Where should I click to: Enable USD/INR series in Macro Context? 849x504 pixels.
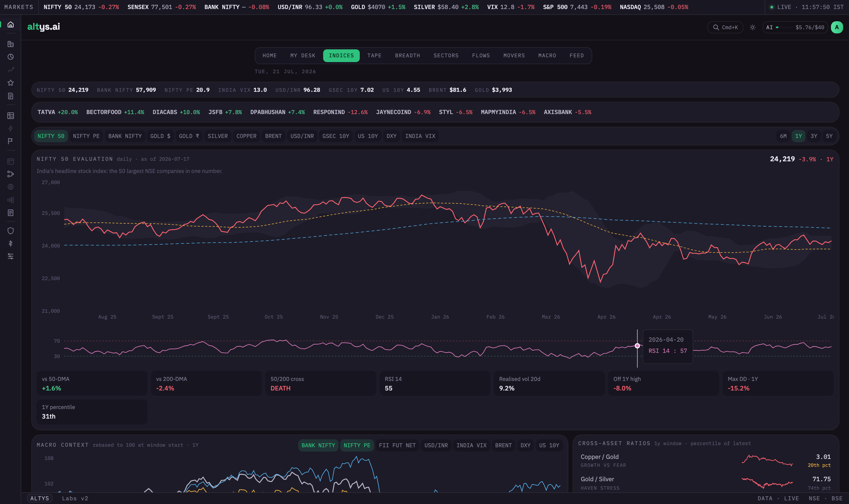click(436, 445)
